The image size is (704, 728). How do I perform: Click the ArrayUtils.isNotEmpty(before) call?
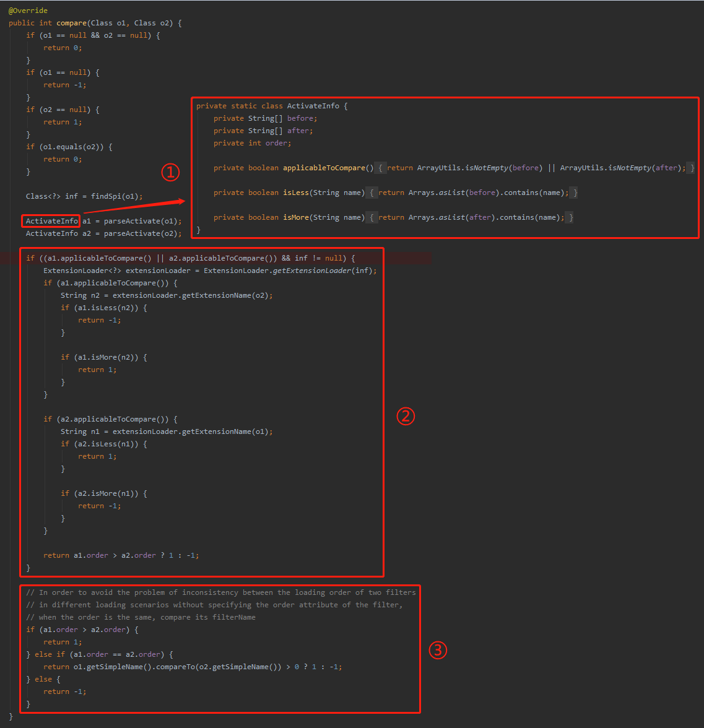click(x=480, y=168)
